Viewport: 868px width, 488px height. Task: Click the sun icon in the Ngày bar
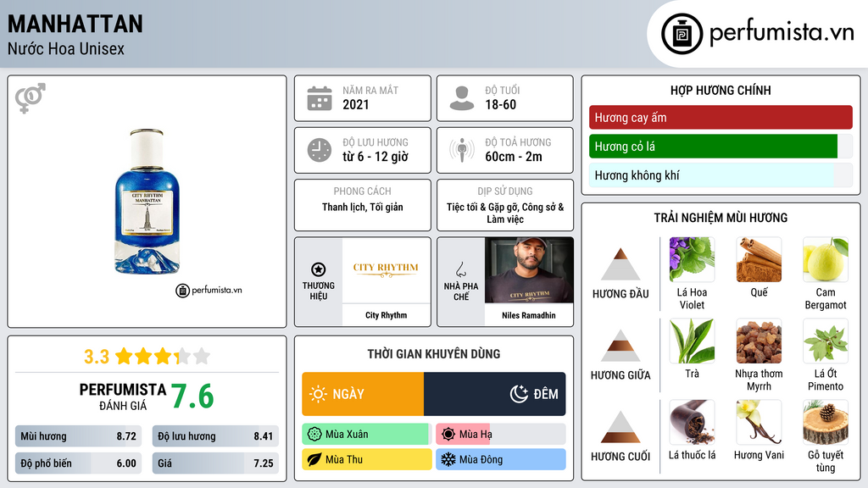(x=318, y=394)
